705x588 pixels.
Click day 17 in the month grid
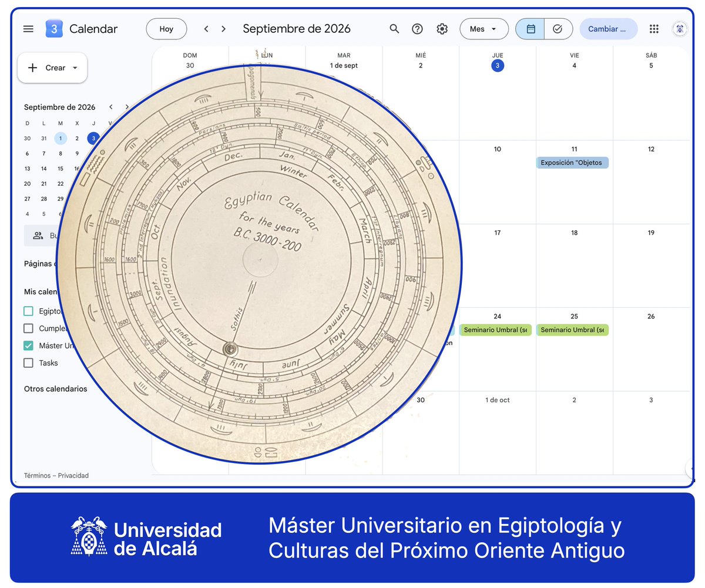pos(498,233)
